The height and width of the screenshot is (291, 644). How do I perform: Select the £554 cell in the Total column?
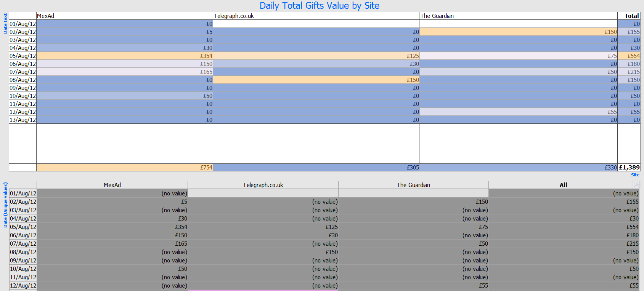pyautogui.click(x=629, y=56)
